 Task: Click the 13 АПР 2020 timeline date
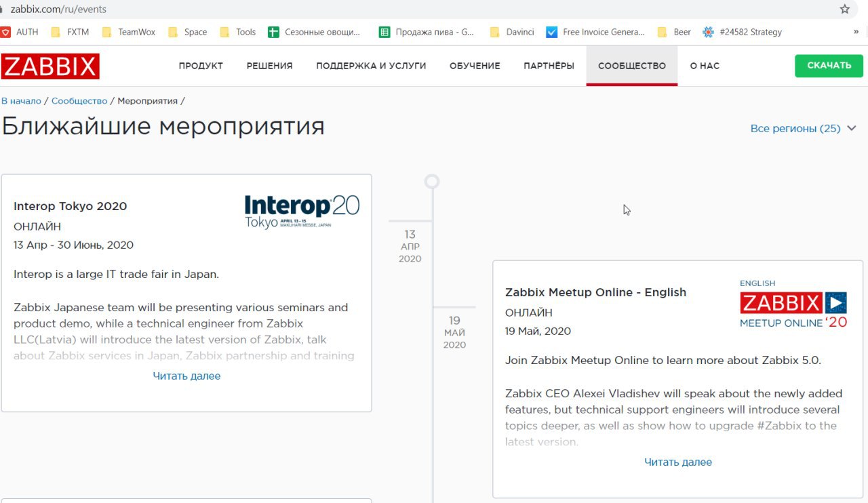click(410, 246)
